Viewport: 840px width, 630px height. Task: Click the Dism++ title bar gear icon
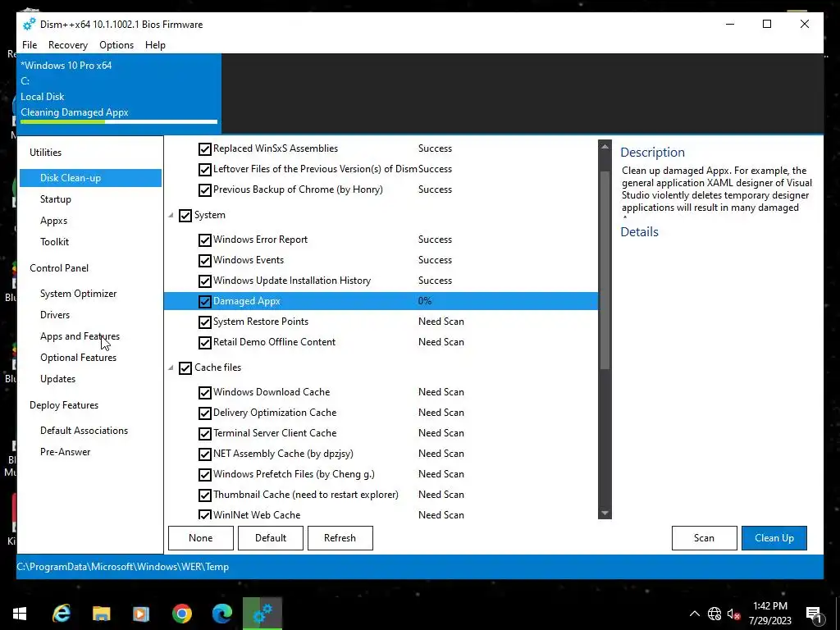[29, 24]
